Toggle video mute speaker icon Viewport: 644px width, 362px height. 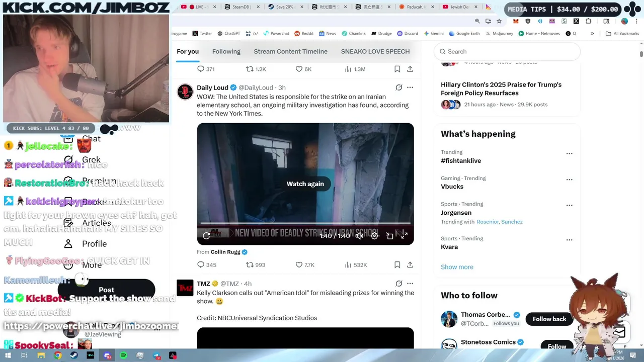click(359, 235)
